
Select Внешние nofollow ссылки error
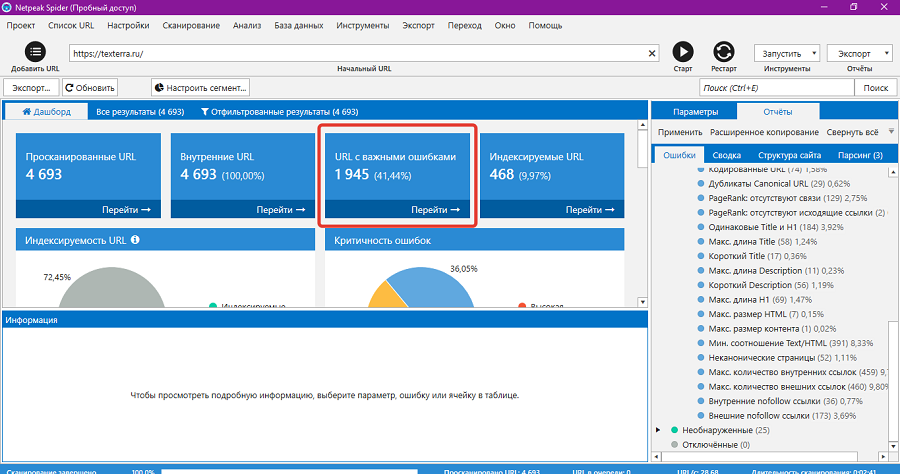coord(782,415)
